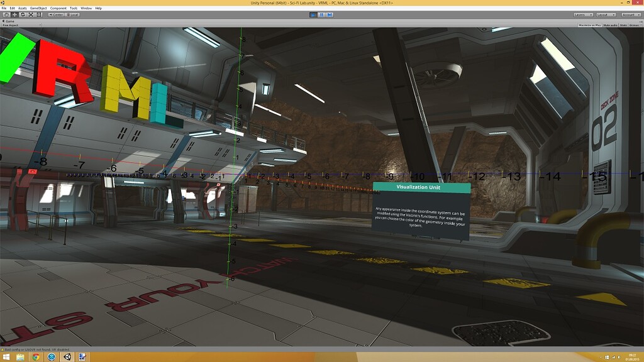This screenshot has height=362, width=644.
Task: Launch Internet Explorer from the taskbar
Action: point(52,357)
